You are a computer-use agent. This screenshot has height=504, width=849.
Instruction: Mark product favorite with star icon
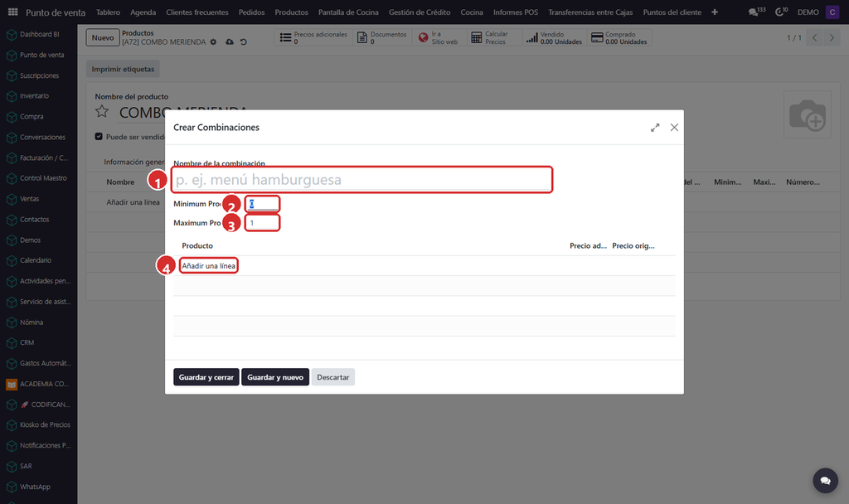pos(102,112)
